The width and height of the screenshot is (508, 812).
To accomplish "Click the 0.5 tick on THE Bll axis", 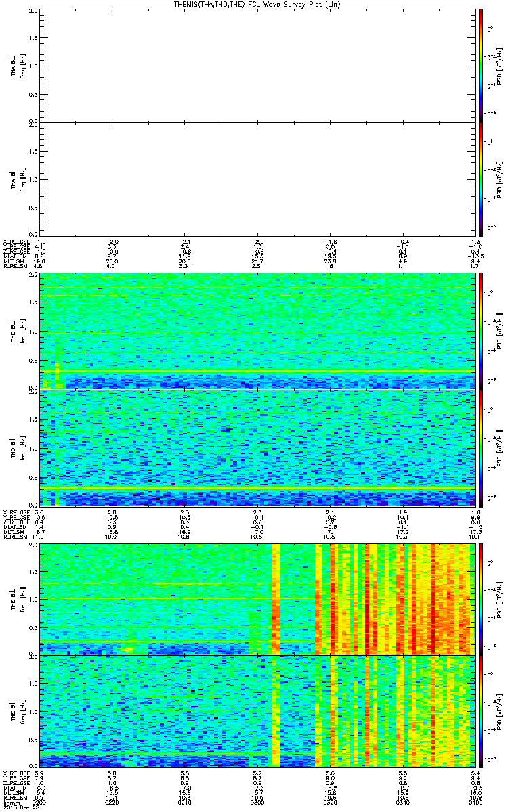I will point(33,741).
